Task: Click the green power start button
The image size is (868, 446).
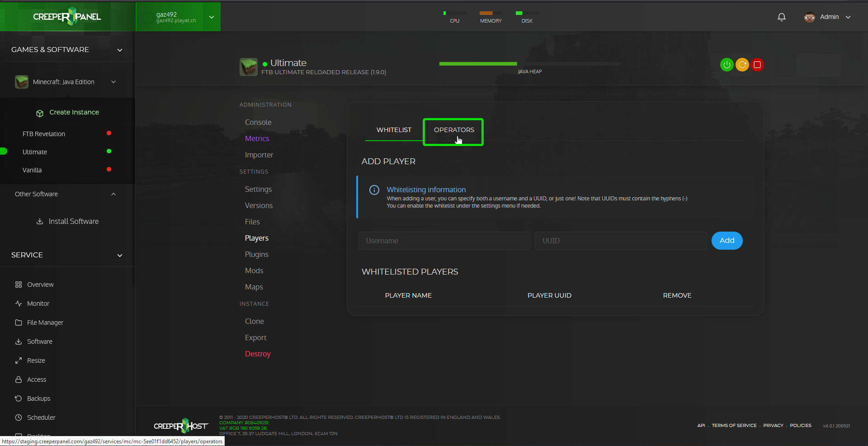Action: [x=726, y=65]
